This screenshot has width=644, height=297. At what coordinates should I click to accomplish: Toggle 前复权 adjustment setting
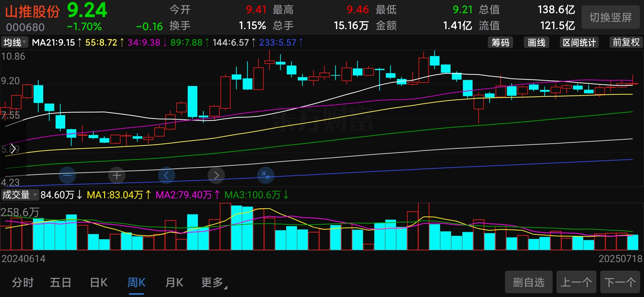click(x=626, y=42)
